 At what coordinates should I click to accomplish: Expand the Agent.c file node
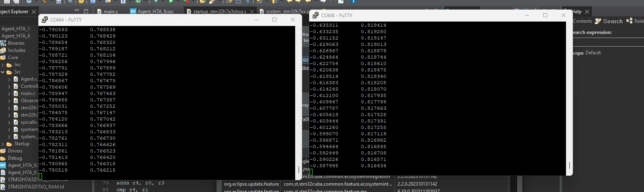[9, 79]
